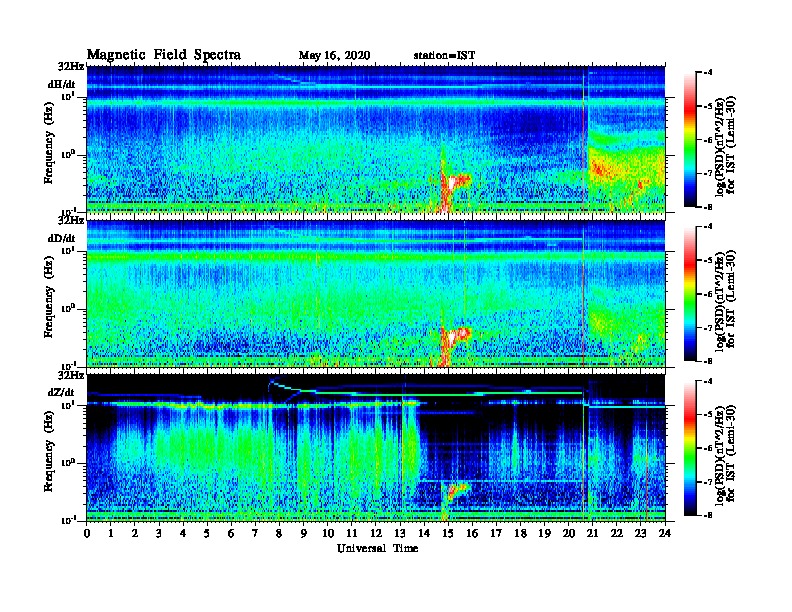Select the "dD/dt" panel label

coord(62,238)
